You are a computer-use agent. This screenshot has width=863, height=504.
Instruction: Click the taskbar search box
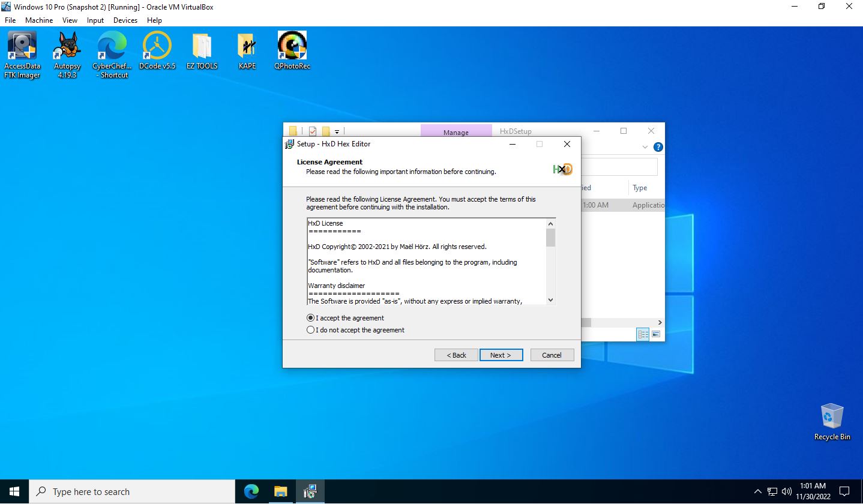coord(132,491)
